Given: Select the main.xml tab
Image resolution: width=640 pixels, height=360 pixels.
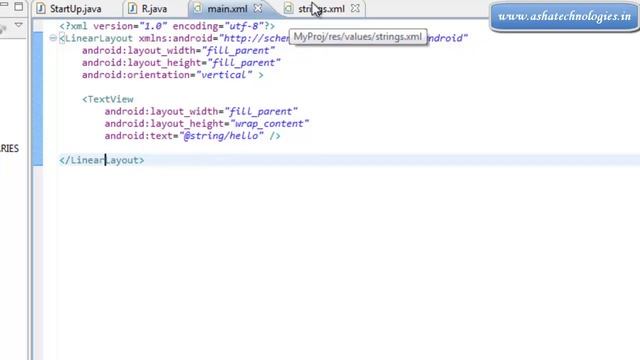Looking at the screenshot, I should point(228,9).
